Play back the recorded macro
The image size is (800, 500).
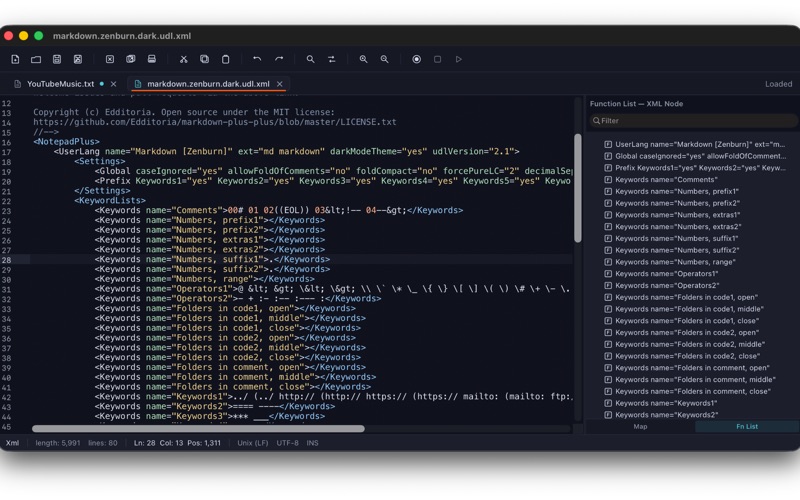click(x=459, y=59)
